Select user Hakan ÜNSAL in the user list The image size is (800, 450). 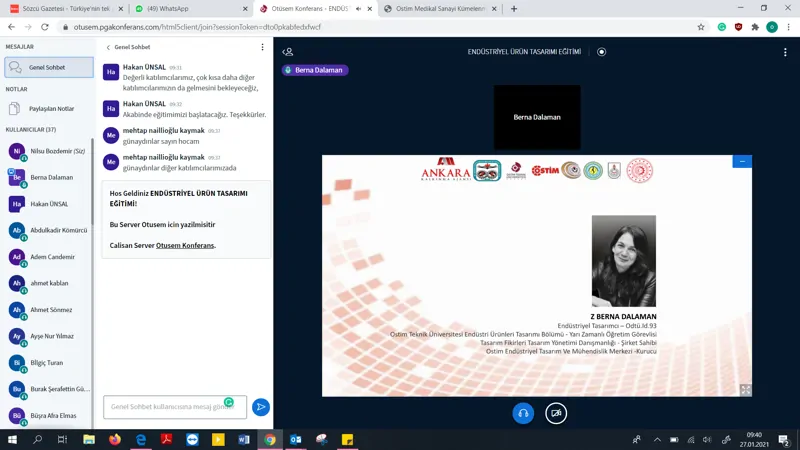[x=49, y=204]
